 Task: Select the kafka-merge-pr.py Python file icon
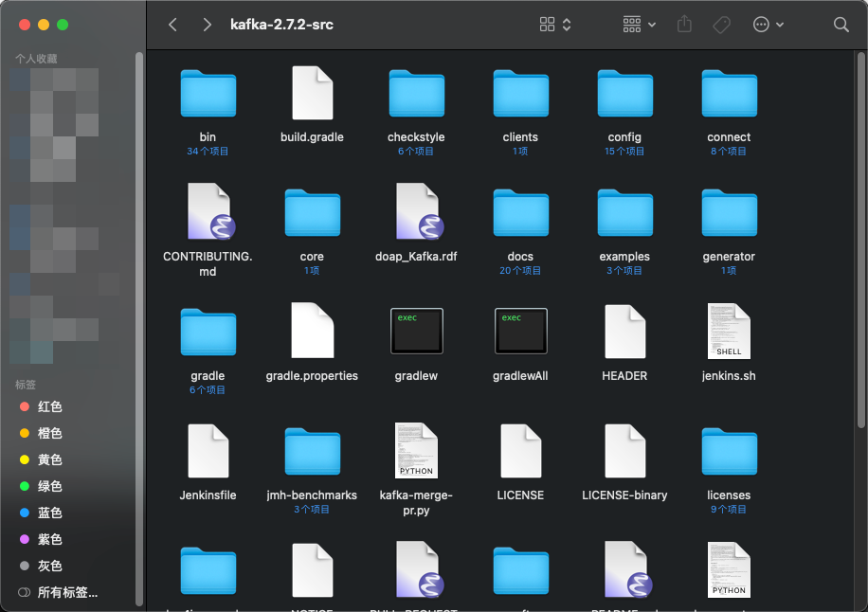click(416, 450)
